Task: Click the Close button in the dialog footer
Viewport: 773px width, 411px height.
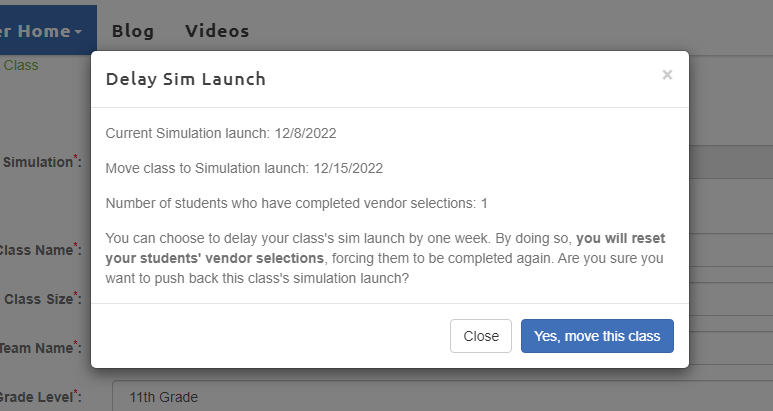Action: pyautogui.click(x=481, y=336)
